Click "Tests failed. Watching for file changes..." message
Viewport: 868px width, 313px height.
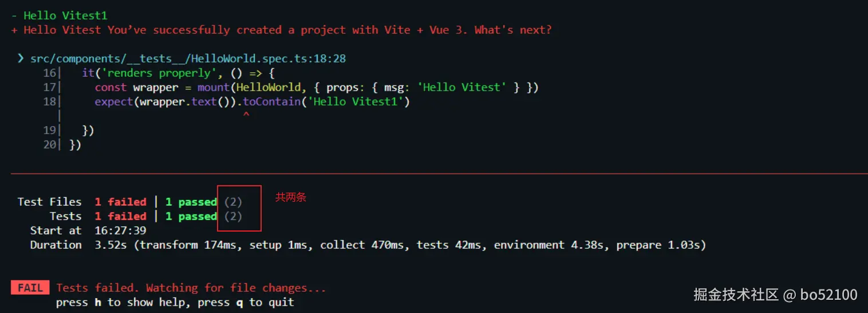click(x=191, y=288)
